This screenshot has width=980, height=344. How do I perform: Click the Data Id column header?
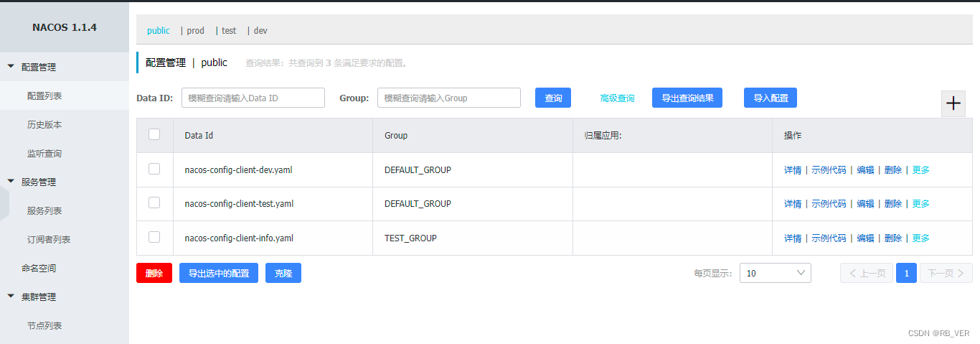(x=273, y=135)
